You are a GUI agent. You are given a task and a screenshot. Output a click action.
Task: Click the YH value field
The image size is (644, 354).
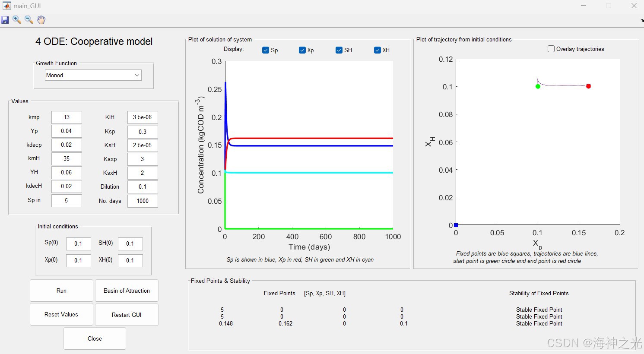67,172
